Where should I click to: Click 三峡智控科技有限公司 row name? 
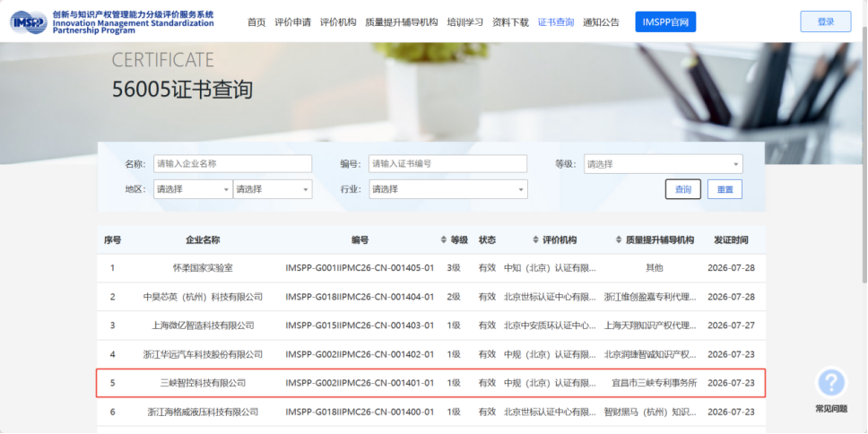coord(204,383)
